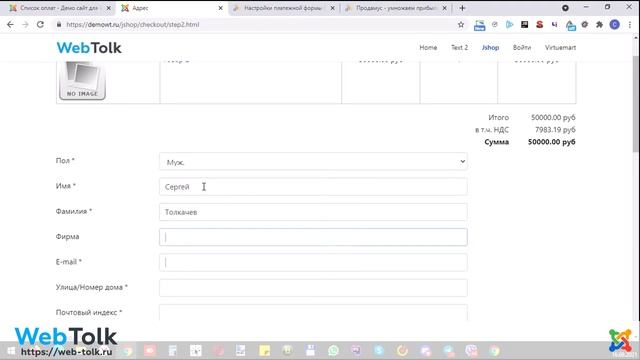Viewport: 640px width, 360px height.
Task: Expand the 'Пол' gender dropdown
Action: point(313,162)
